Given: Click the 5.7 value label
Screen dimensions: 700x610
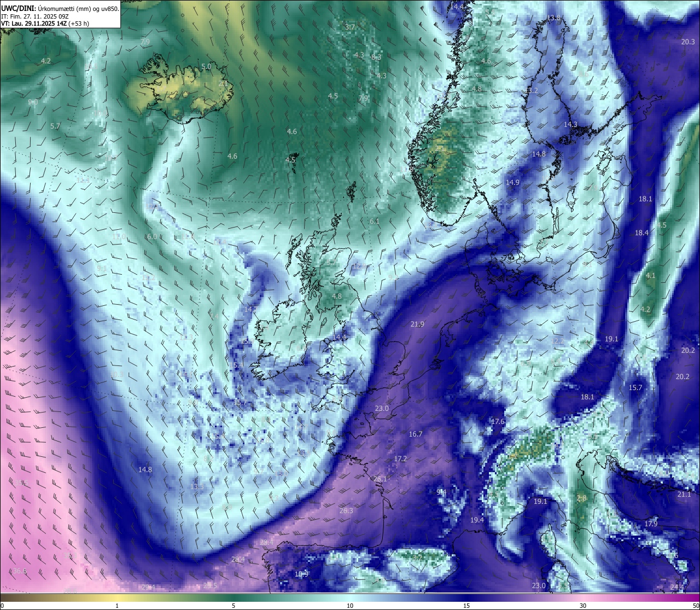Looking at the screenshot, I should click(55, 126).
